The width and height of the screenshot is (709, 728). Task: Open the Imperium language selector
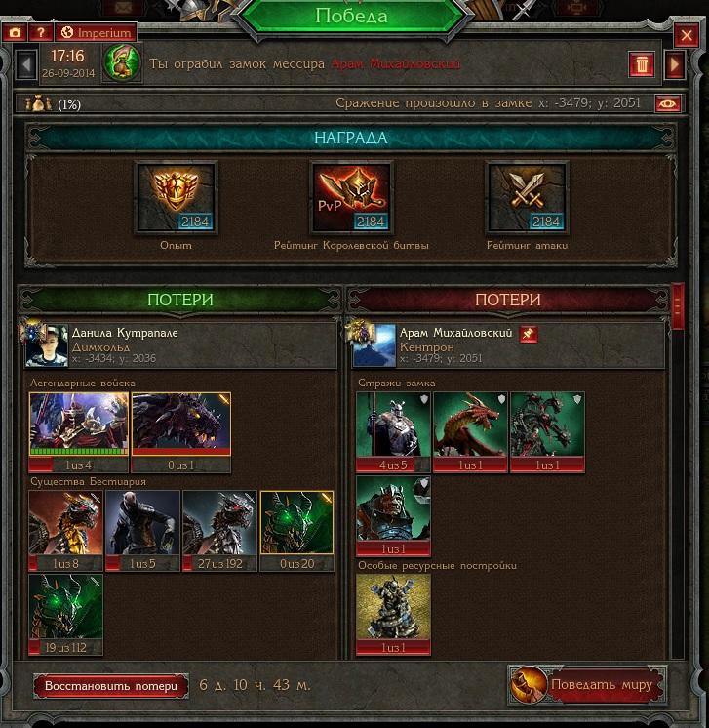pyautogui.click(x=97, y=33)
